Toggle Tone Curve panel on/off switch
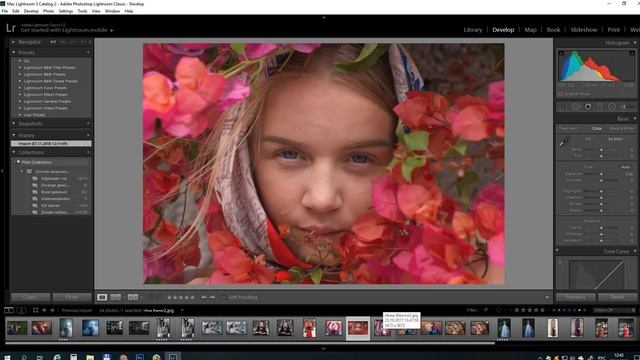The image size is (640, 360). 557,250
